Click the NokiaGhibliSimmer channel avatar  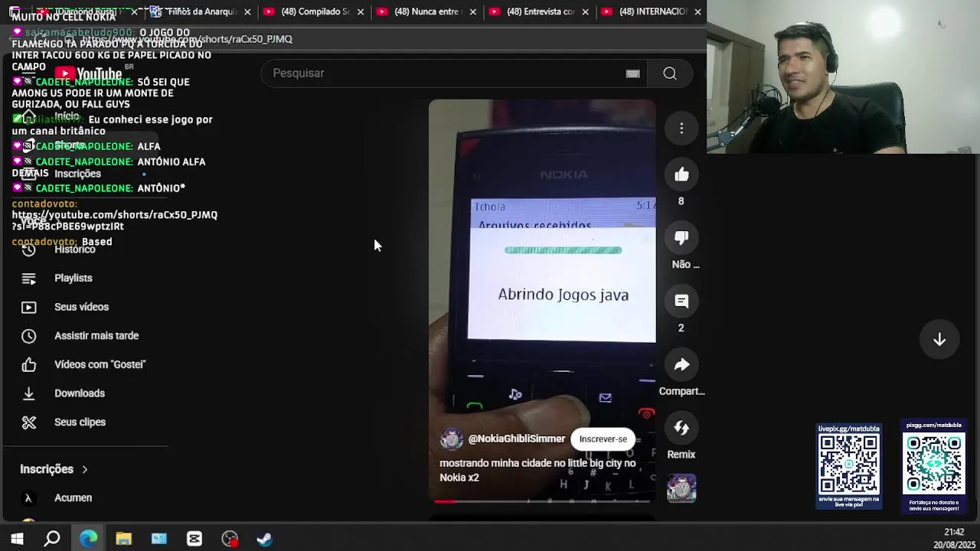(452, 439)
